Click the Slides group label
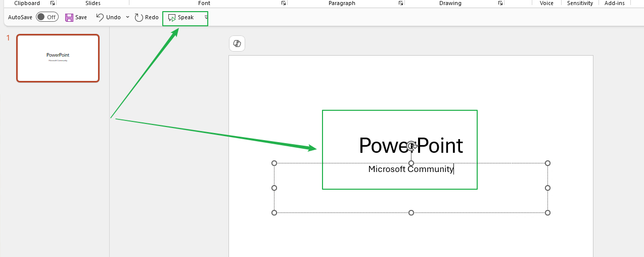 (x=93, y=3)
